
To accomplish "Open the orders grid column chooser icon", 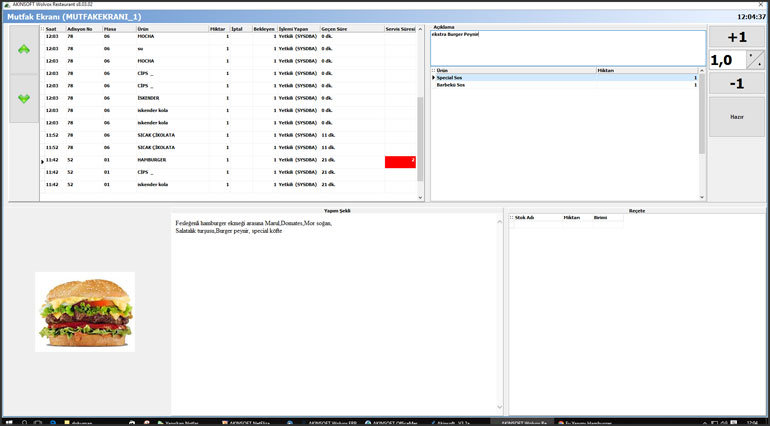I will pyautogui.click(x=42, y=29).
